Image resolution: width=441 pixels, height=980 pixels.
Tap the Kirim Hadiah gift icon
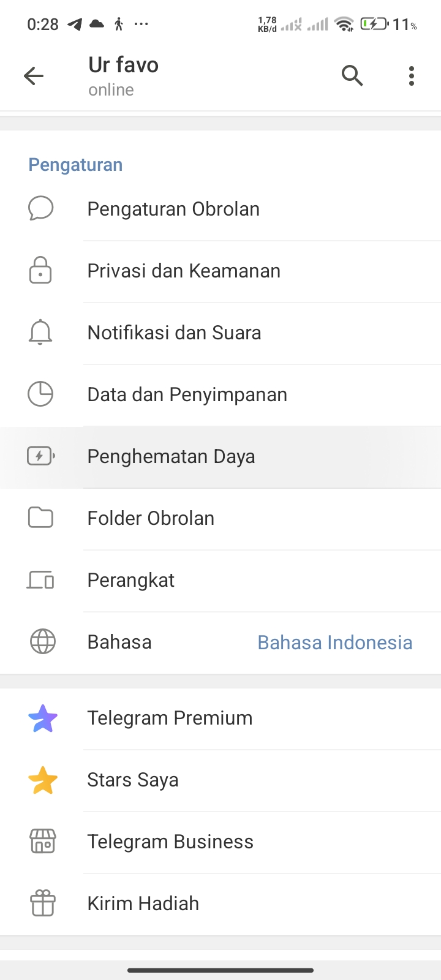tap(43, 903)
